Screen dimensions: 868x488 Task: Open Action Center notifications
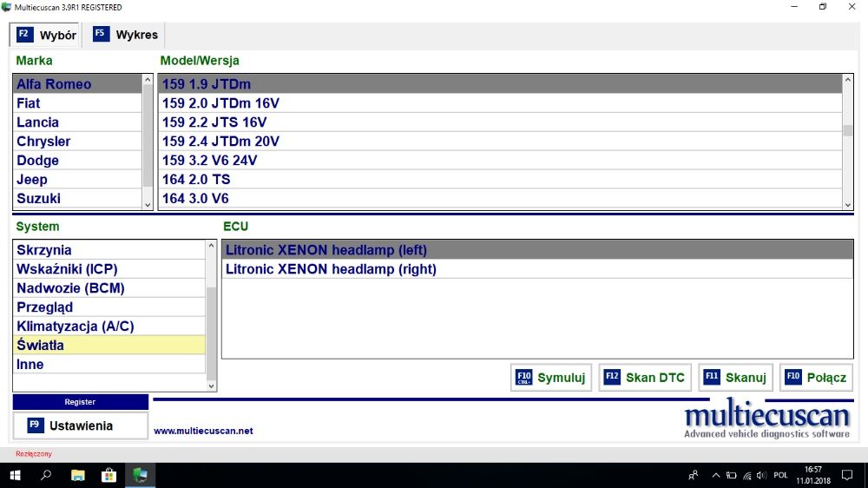(847, 475)
